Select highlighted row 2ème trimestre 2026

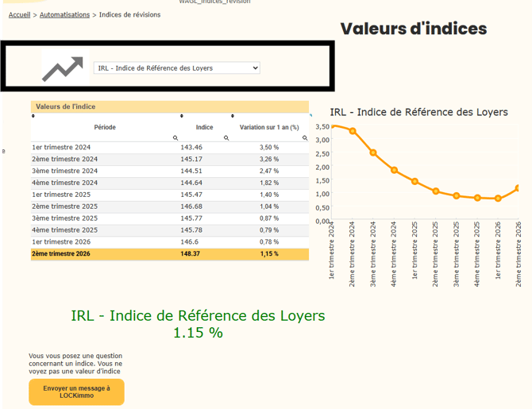[x=170, y=254]
